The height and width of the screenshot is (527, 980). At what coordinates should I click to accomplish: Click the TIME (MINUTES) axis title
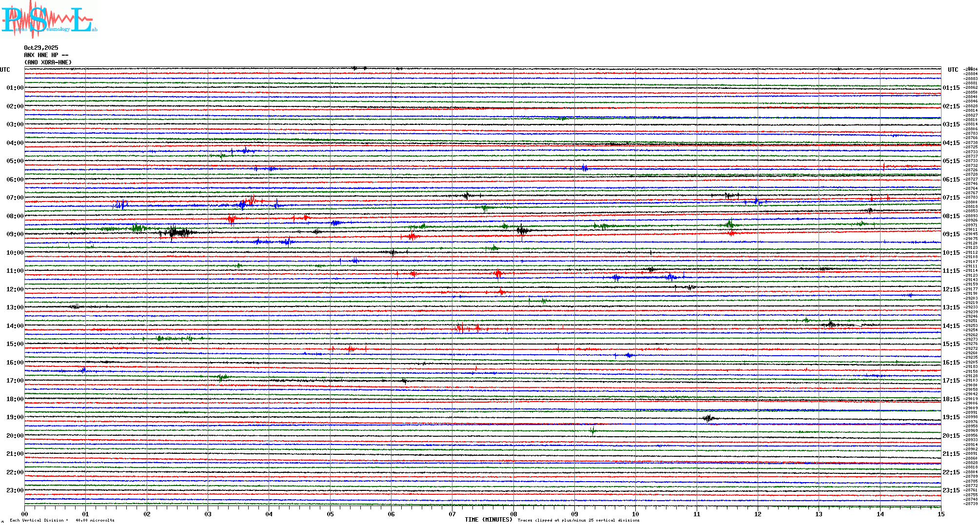[488, 520]
